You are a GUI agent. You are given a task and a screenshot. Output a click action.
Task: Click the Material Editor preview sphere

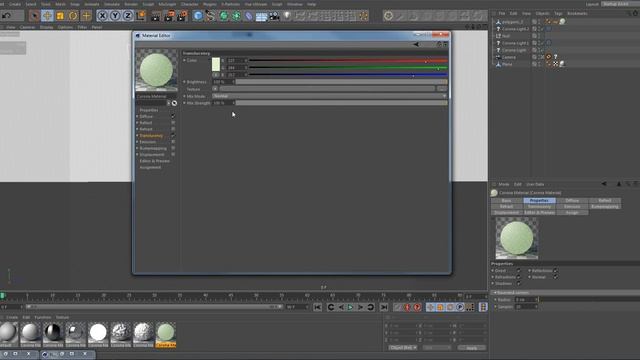156,70
